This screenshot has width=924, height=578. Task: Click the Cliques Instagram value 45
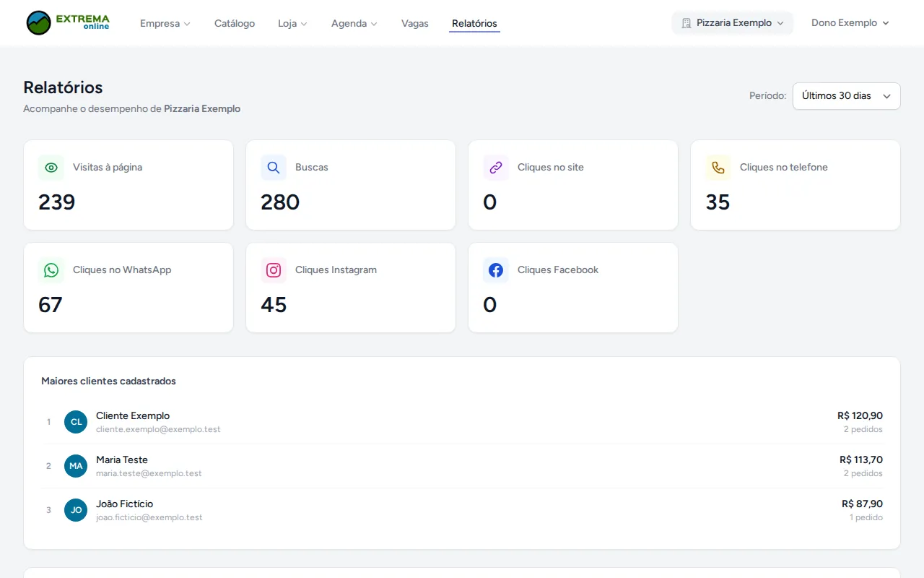tap(274, 305)
